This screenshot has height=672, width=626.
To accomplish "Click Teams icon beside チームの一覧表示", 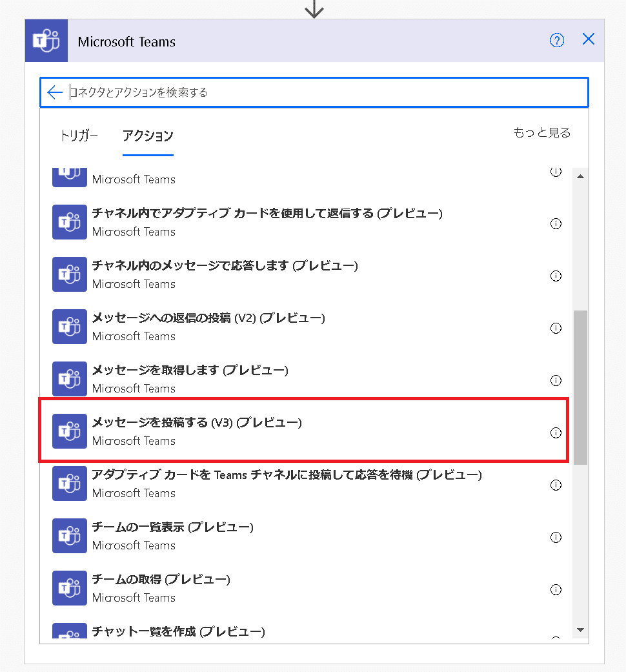I will click(70, 536).
